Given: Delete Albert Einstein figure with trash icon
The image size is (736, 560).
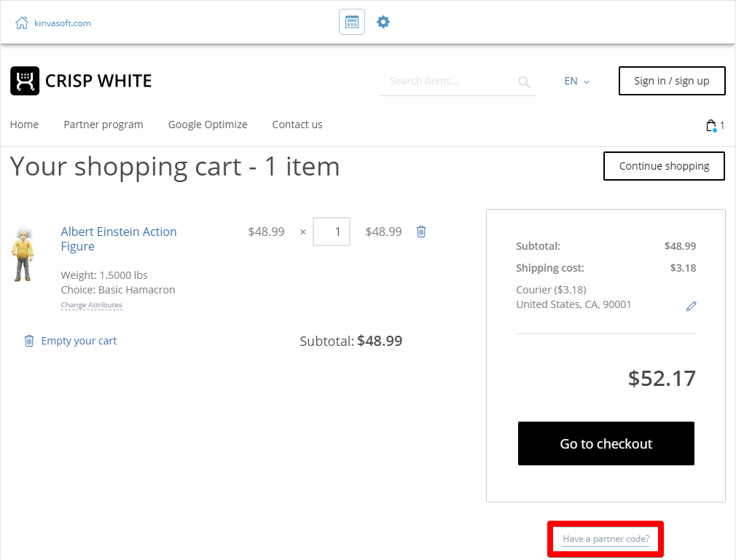Looking at the screenshot, I should pyautogui.click(x=421, y=232).
